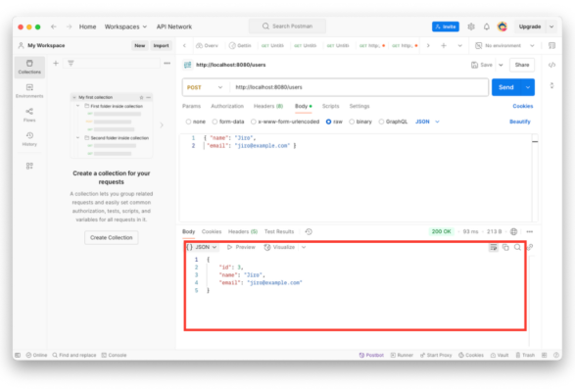Switch to the Scripts tab
The height and width of the screenshot is (392, 575).
tap(330, 106)
